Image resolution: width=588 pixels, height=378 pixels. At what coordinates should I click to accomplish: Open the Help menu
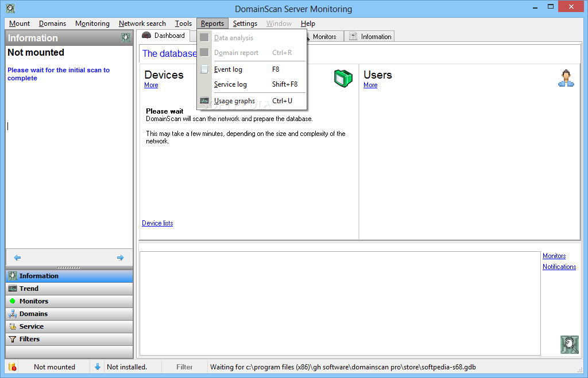click(x=308, y=23)
